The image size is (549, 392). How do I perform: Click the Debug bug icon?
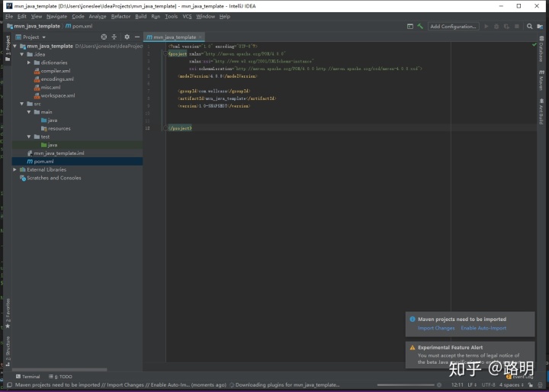point(496,26)
